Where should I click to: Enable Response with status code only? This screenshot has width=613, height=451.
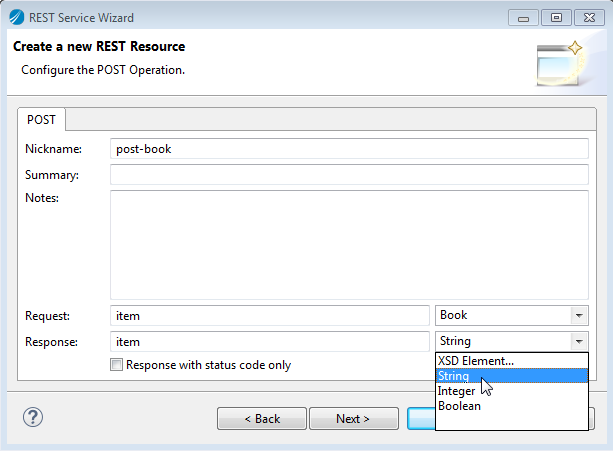[x=116, y=365]
